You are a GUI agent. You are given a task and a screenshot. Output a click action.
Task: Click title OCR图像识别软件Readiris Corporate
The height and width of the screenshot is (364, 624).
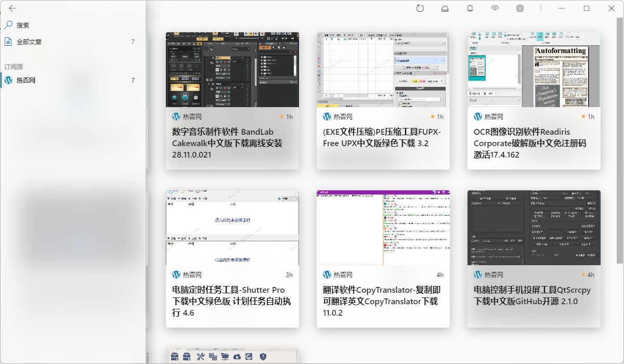coord(530,143)
